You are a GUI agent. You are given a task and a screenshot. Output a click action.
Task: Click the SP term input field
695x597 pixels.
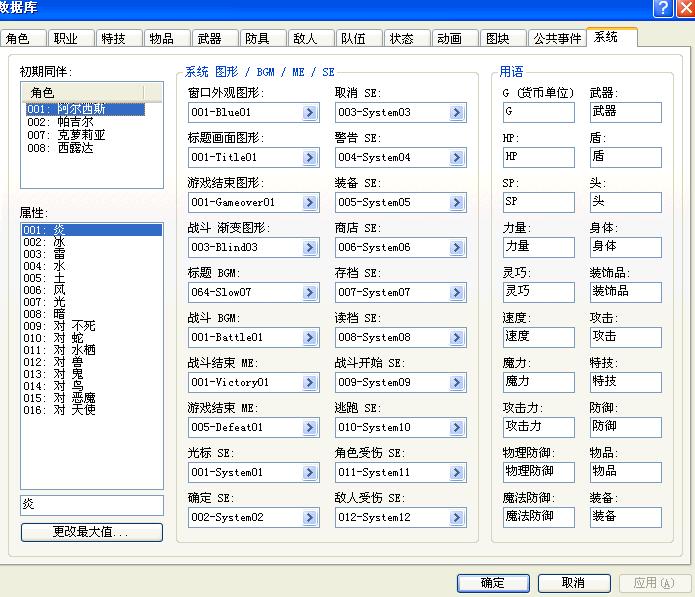point(539,203)
